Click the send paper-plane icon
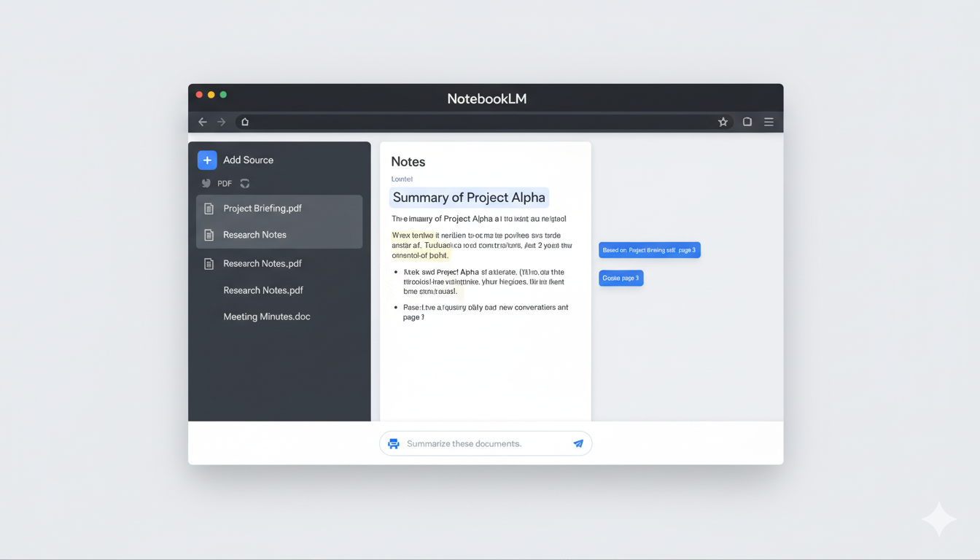This screenshot has width=980, height=560. pos(578,443)
